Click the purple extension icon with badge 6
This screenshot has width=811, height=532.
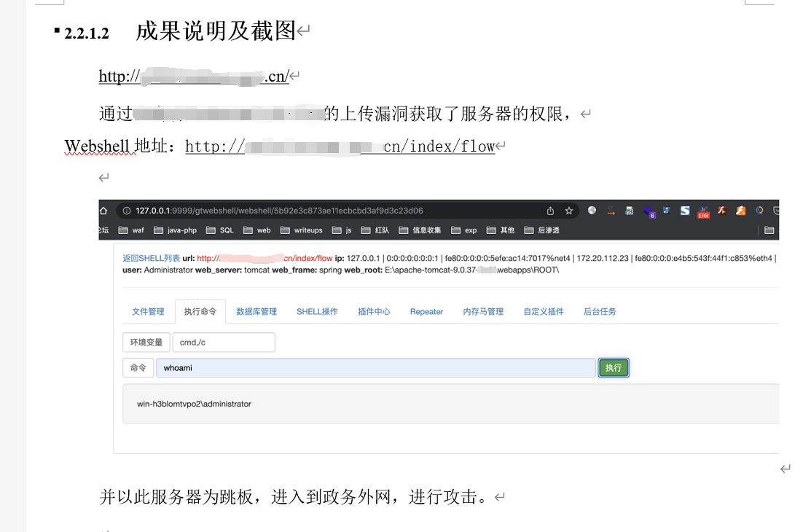click(649, 211)
